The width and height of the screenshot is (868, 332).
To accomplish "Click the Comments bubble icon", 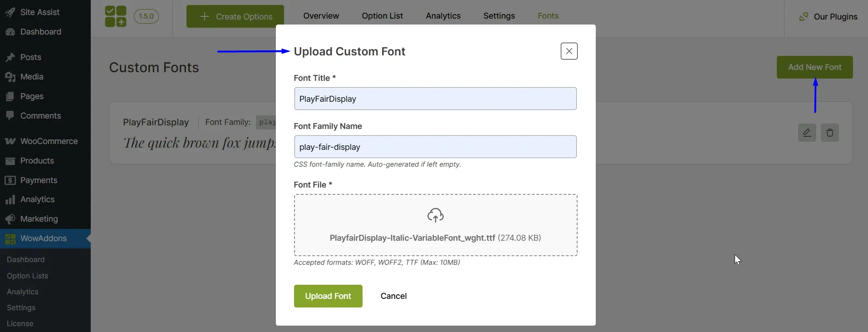I will [10, 115].
